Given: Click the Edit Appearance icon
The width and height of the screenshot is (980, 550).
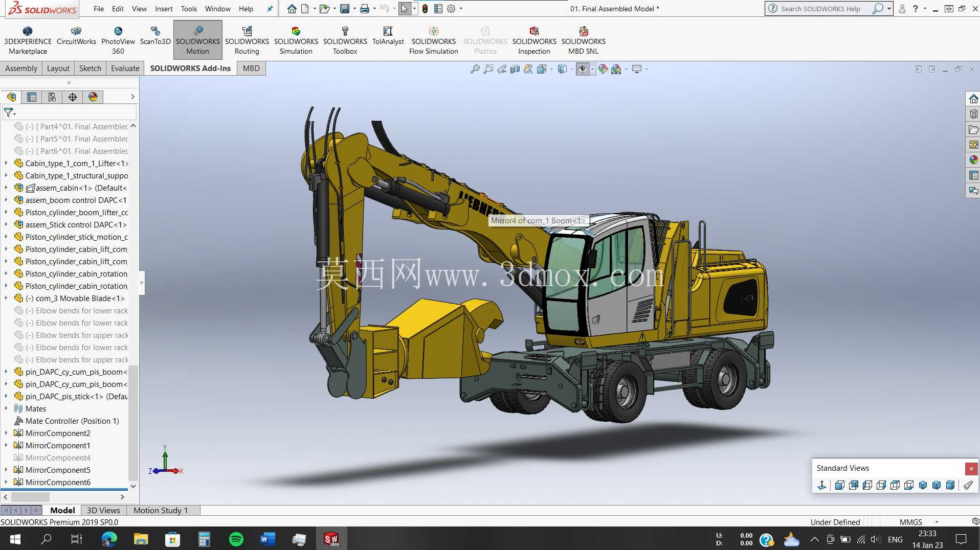Looking at the screenshot, I should (603, 69).
